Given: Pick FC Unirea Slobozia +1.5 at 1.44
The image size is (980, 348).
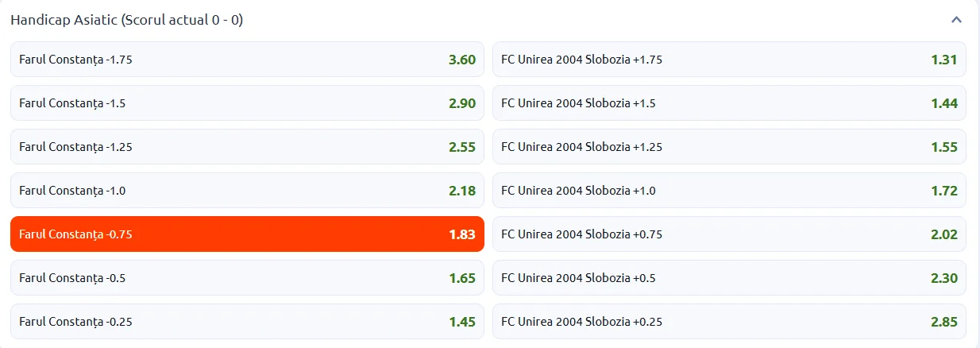Looking at the screenshot, I should pos(729,103).
